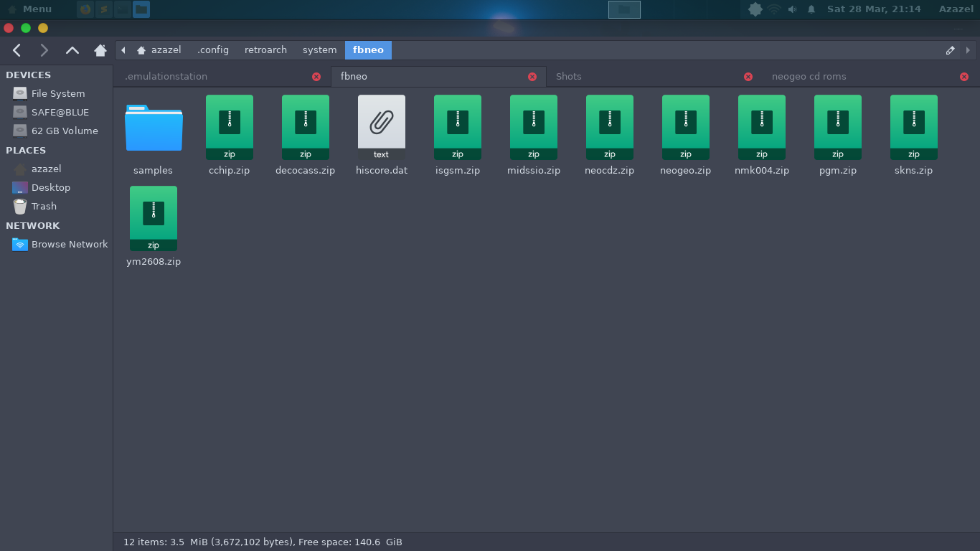Image resolution: width=980 pixels, height=551 pixels.
Task: Go back with the left arrow button
Action: tap(17, 50)
